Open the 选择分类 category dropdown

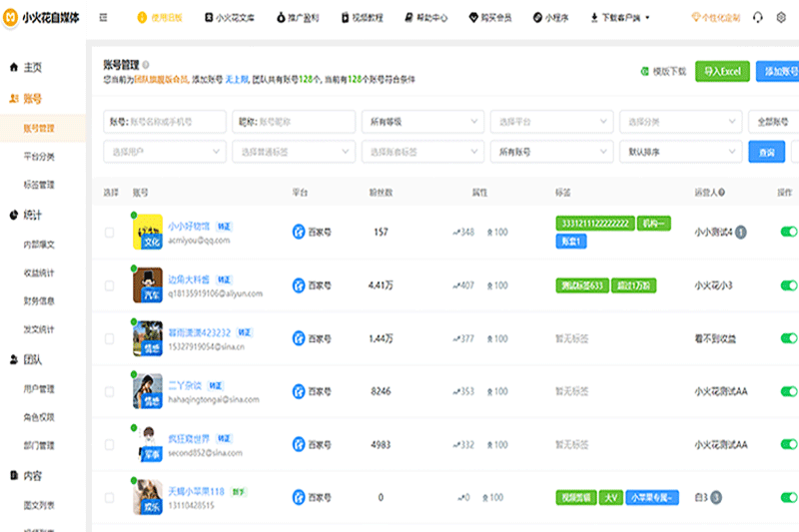coord(681,122)
